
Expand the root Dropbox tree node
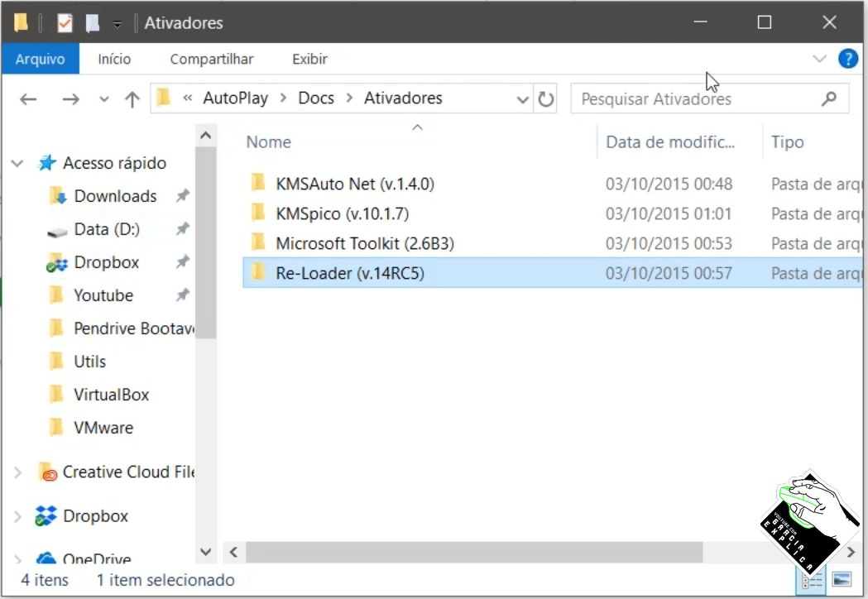pyautogui.click(x=17, y=516)
